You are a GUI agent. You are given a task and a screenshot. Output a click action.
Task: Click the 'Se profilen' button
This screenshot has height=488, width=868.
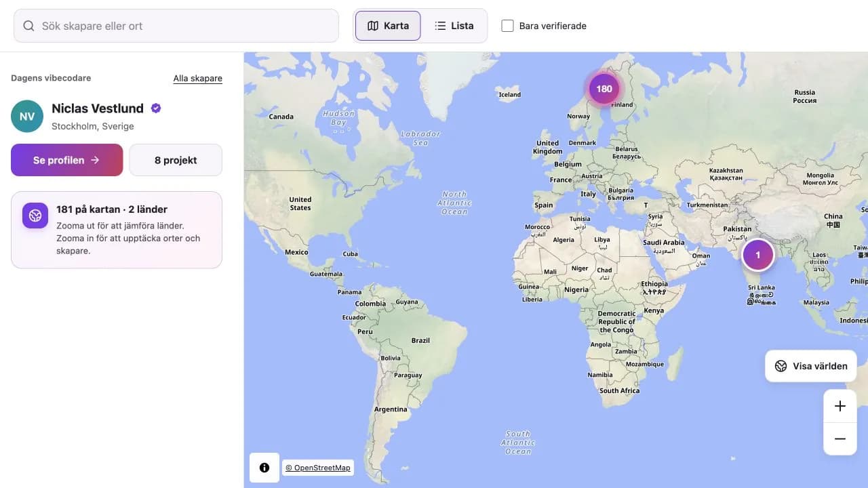pos(67,160)
